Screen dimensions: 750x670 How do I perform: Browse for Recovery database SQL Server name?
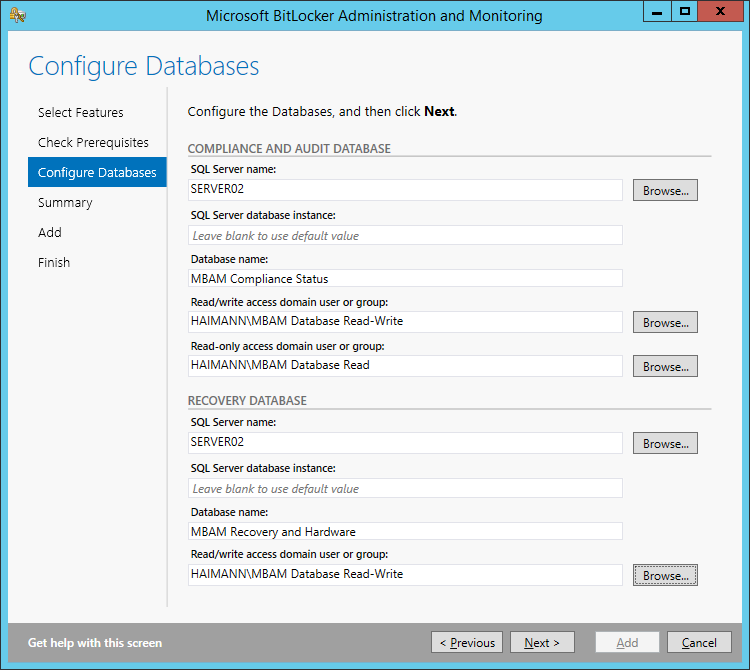coord(665,443)
